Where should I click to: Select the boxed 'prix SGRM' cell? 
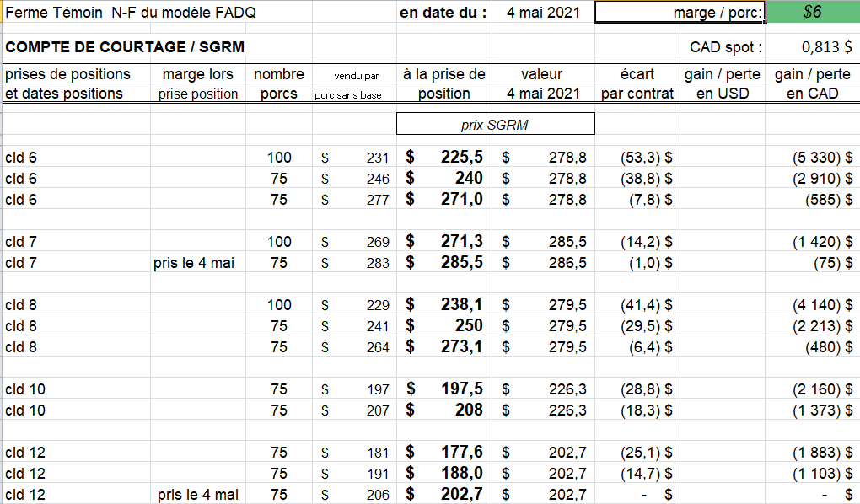(x=495, y=124)
